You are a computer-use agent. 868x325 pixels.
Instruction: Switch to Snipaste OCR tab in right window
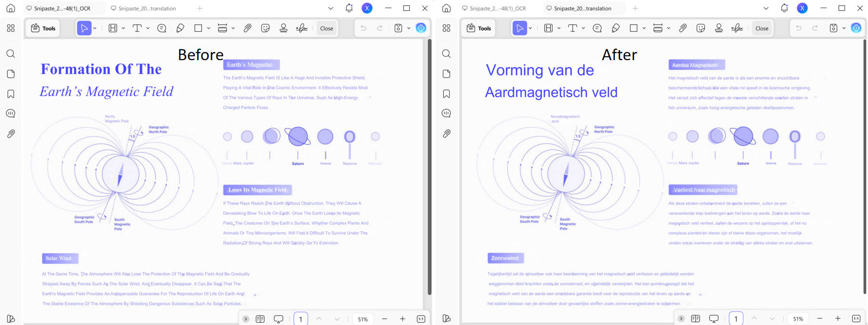498,8
